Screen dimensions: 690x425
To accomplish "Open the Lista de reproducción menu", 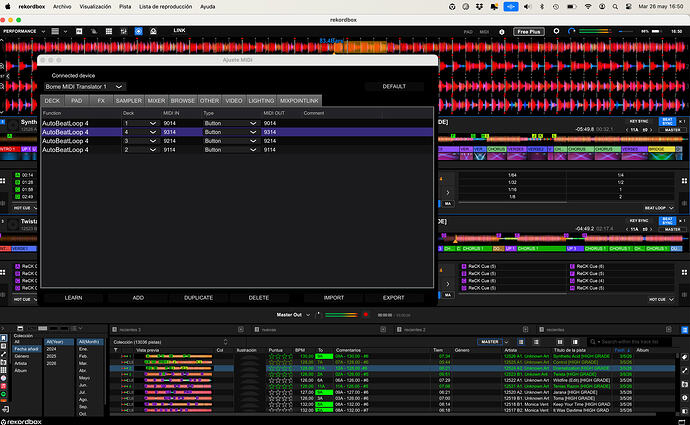I will pyautogui.click(x=165, y=7).
